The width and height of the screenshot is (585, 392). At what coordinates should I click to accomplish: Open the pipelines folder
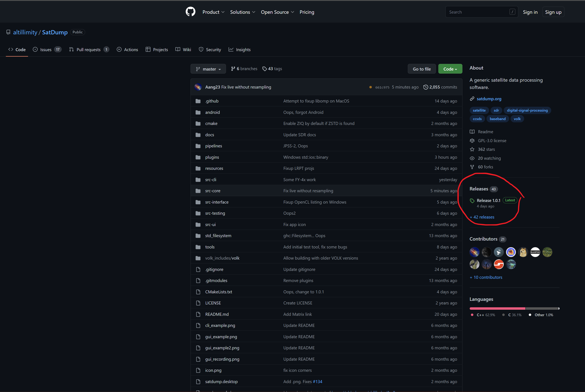[x=213, y=146]
